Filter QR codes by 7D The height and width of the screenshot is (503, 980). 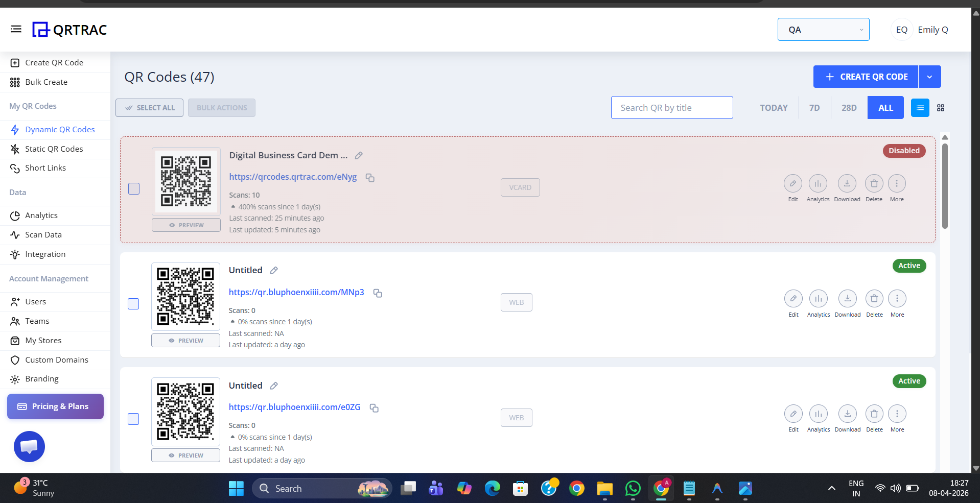(814, 108)
